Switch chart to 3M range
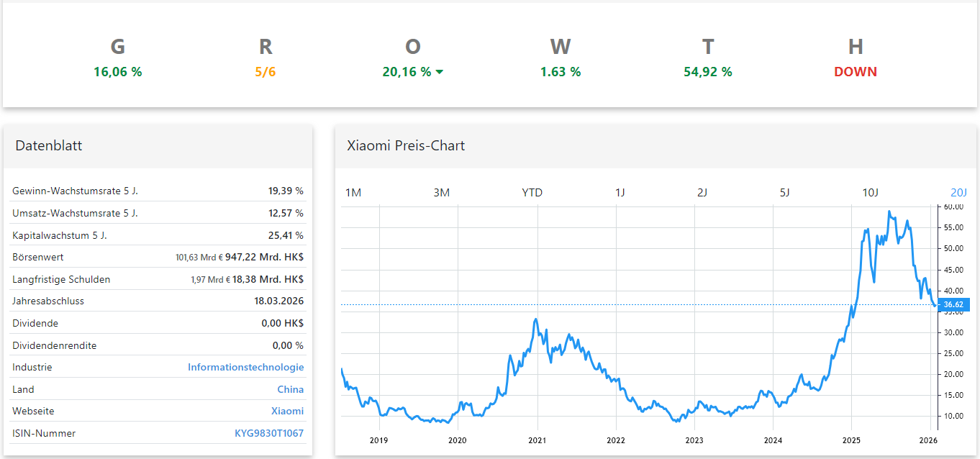This screenshot has height=459, width=980. (x=441, y=193)
